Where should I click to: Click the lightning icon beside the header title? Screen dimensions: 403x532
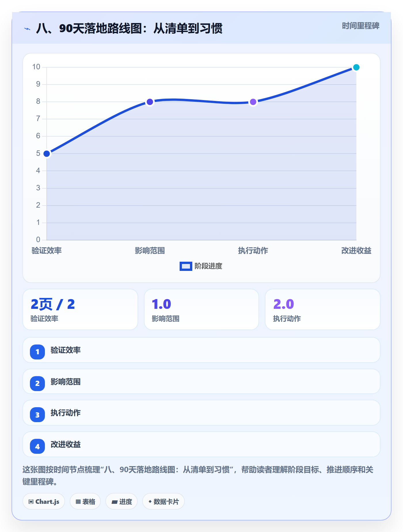pos(27,29)
